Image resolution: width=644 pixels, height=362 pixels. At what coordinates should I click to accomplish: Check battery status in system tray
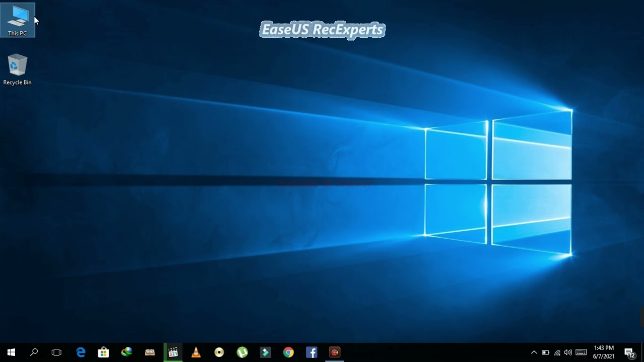545,352
